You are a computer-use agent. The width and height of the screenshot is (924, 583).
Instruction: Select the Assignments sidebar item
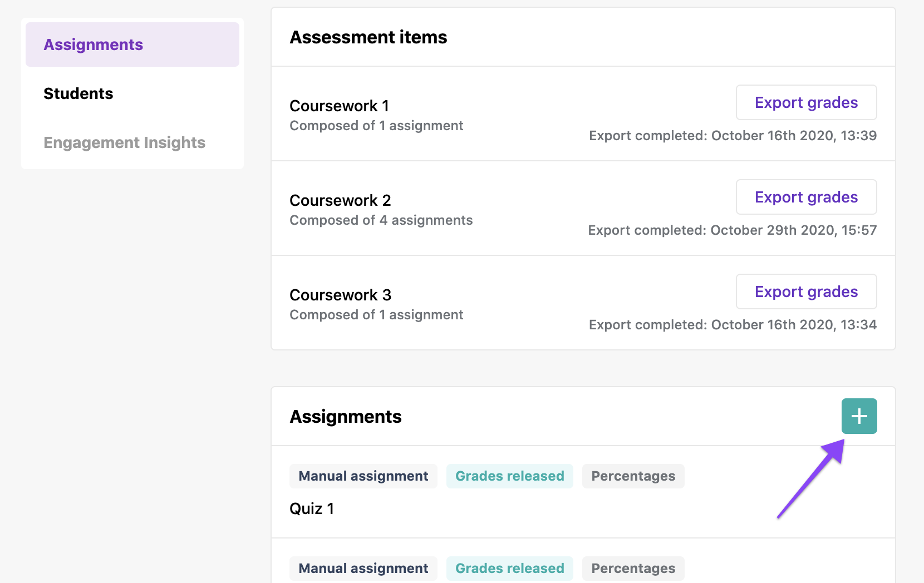click(x=93, y=44)
